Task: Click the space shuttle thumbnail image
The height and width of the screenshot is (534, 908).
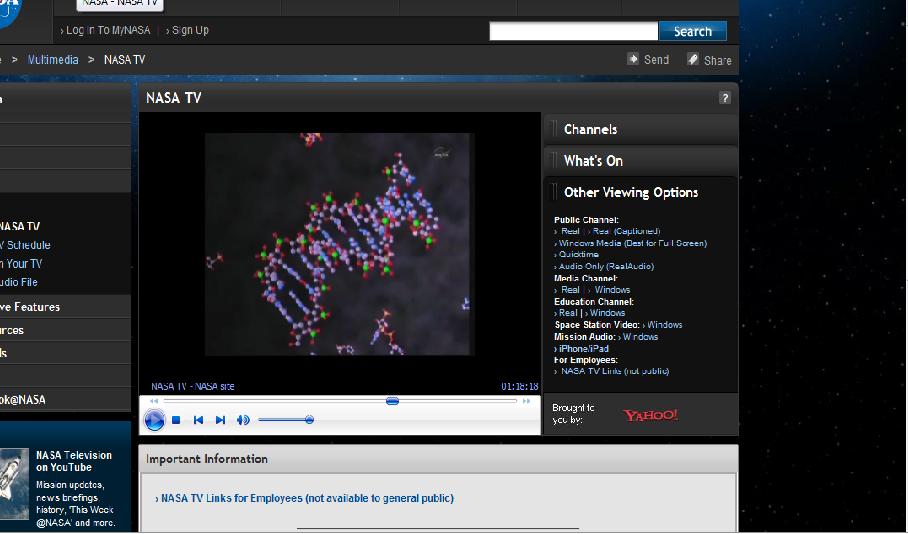Action: coord(14,484)
